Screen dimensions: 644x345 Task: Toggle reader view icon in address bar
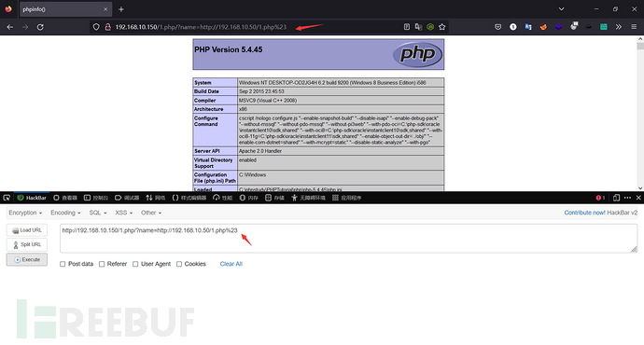(407, 27)
